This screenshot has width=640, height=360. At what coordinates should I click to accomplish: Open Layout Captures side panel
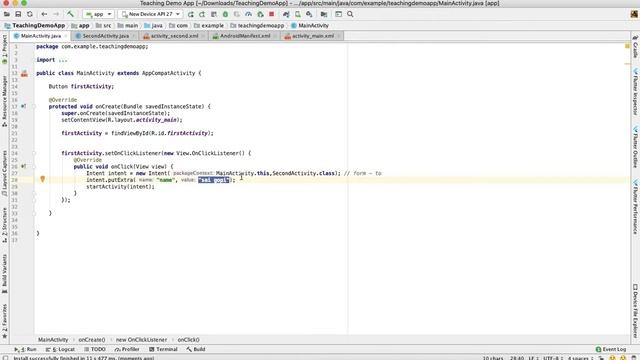(4, 173)
